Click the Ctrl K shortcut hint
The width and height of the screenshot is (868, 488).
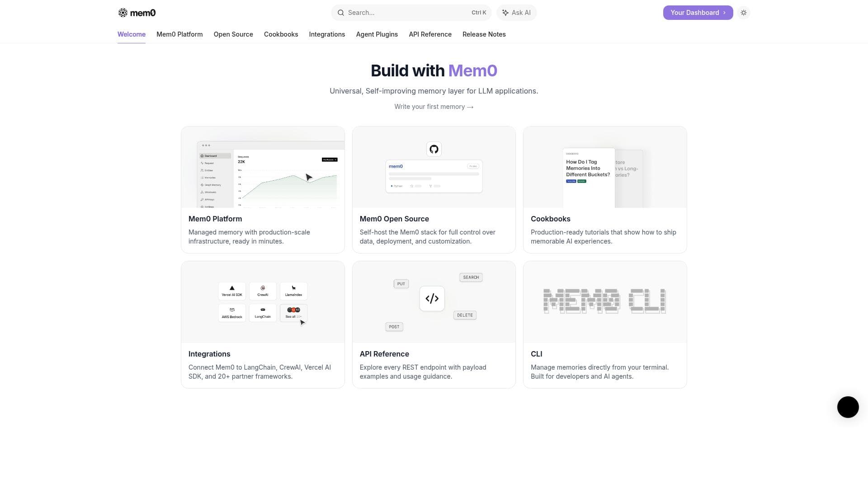click(x=479, y=13)
